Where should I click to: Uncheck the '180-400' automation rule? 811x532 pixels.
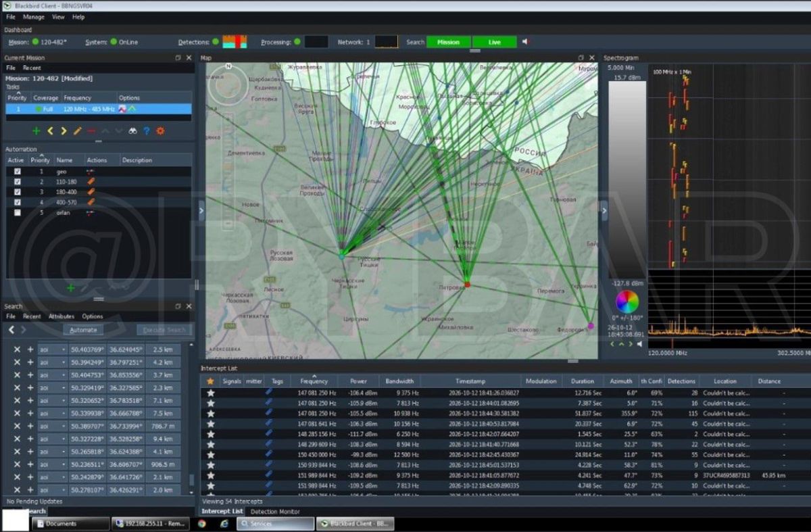tap(18, 192)
